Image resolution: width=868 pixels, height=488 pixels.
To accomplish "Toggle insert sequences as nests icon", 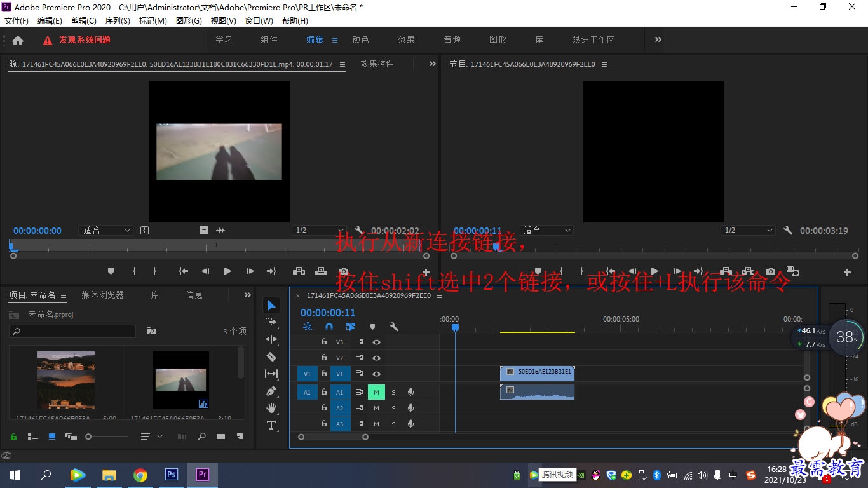I will tap(308, 327).
